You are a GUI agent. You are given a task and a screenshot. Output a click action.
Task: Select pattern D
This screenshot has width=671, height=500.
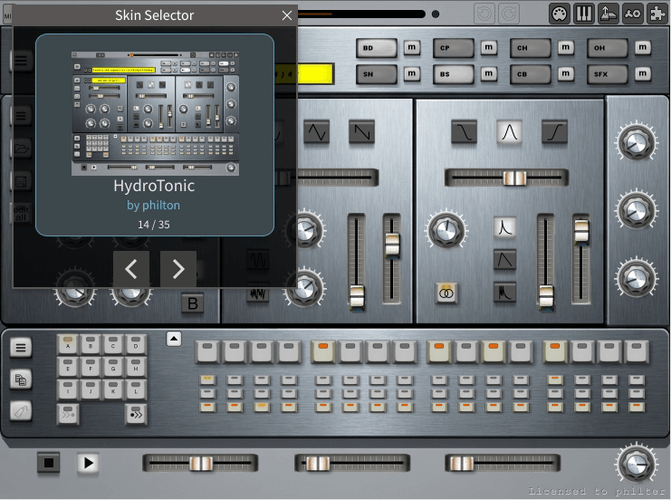(136, 345)
